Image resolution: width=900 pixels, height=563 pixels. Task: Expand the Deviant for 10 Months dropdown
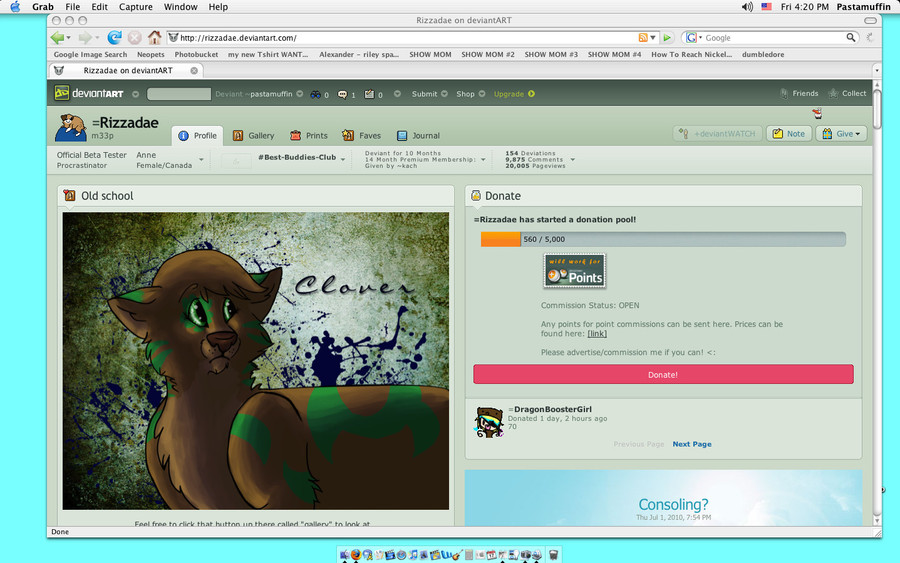coord(483,160)
